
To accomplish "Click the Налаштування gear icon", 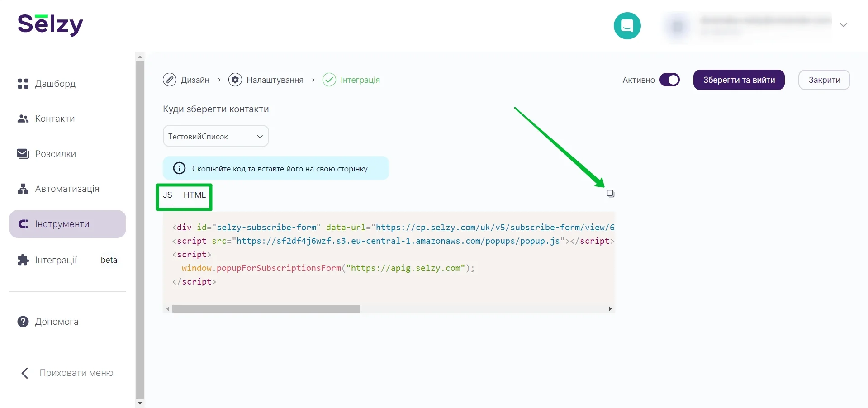I will 235,80.
